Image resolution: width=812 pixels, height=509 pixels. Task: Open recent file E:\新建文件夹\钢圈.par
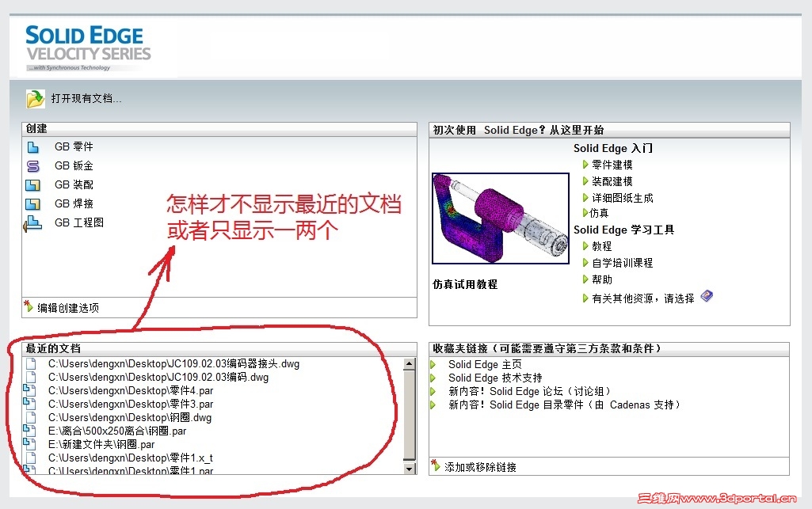point(101,444)
